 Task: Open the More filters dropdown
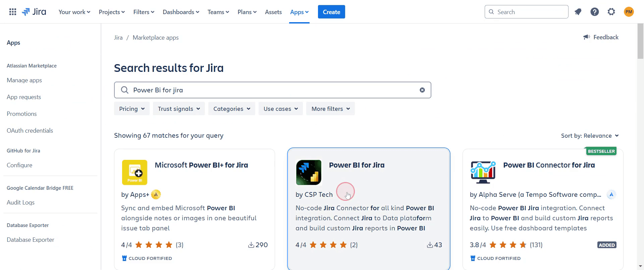pos(330,109)
